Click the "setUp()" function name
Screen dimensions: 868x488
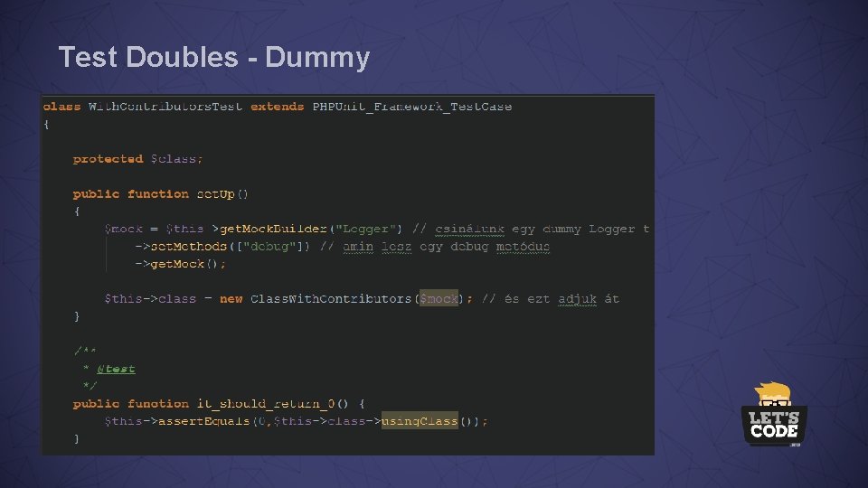[222, 194]
